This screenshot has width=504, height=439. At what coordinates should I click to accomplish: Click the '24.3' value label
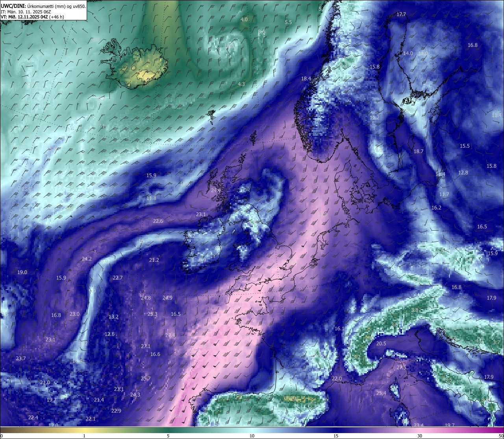(x=135, y=395)
